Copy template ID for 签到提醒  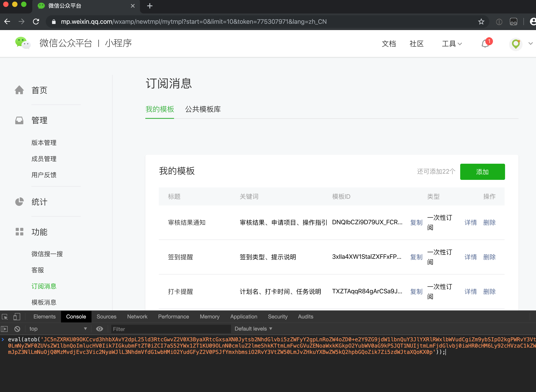click(416, 257)
